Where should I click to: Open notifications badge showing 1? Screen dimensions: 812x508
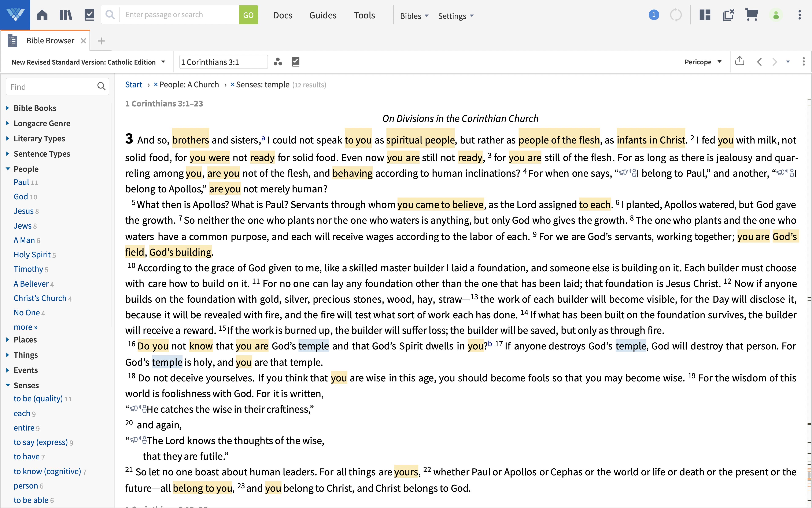pos(654,15)
